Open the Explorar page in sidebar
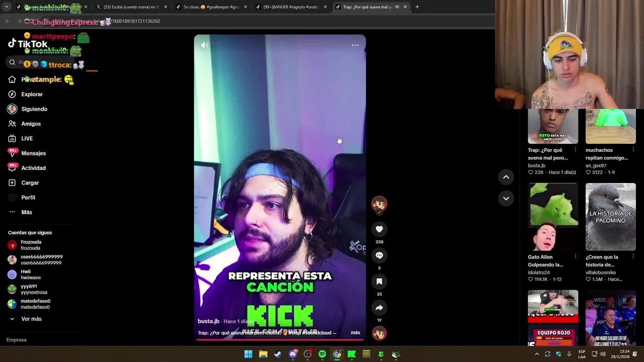This screenshot has width=644, height=362. [25, 94]
